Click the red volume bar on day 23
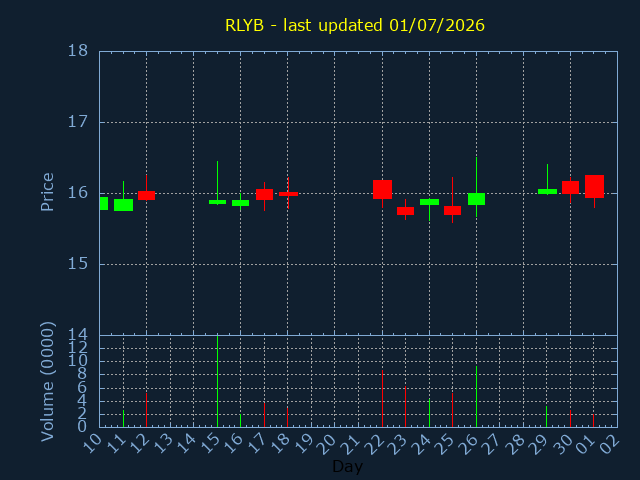This screenshot has width=640, height=480. [x=405, y=407]
